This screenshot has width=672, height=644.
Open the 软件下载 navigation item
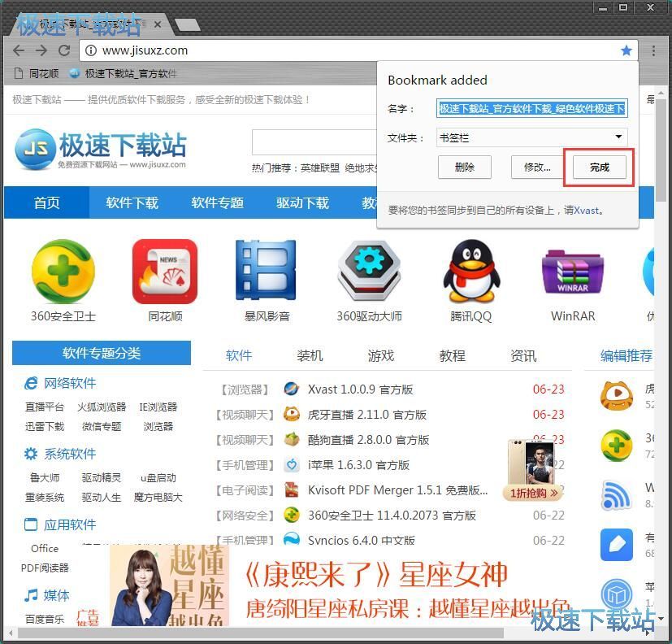(x=132, y=202)
